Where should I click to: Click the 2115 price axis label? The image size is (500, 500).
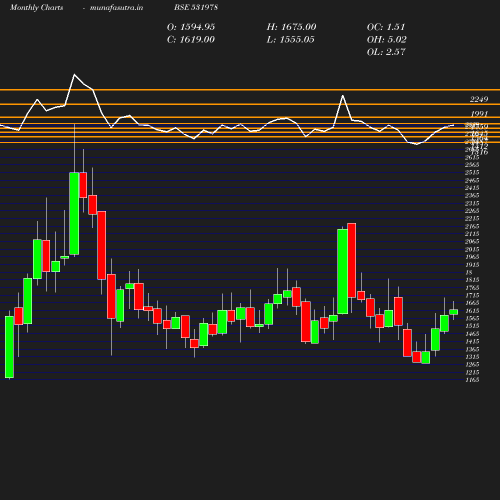click(472, 234)
